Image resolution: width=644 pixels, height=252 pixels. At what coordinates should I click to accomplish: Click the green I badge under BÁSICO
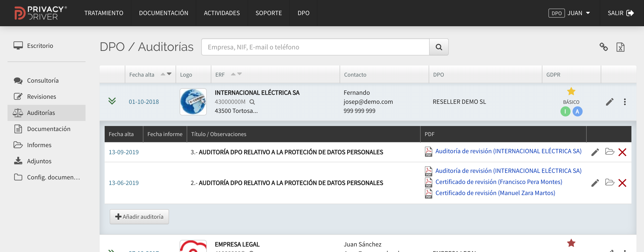[x=565, y=111]
